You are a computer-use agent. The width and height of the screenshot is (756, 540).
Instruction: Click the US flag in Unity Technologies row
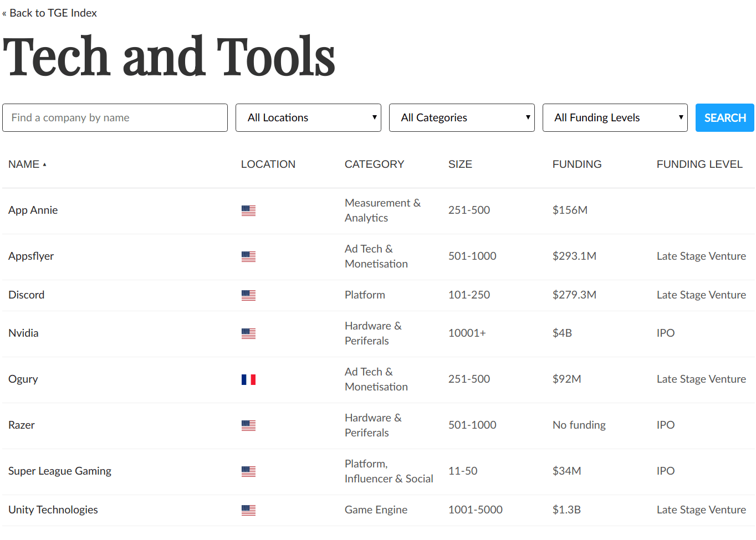(x=248, y=510)
